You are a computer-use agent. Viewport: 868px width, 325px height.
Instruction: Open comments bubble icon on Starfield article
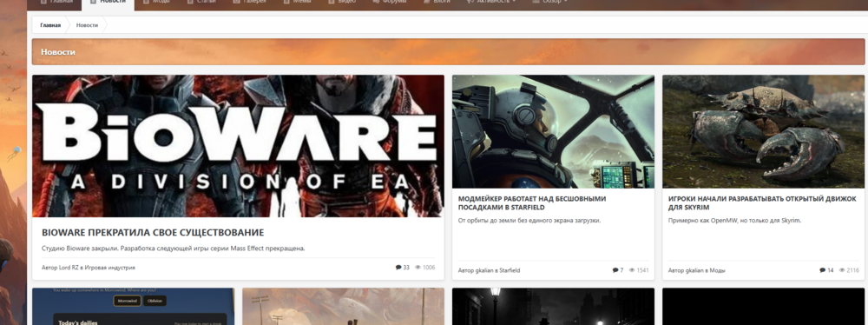pyautogui.click(x=615, y=270)
